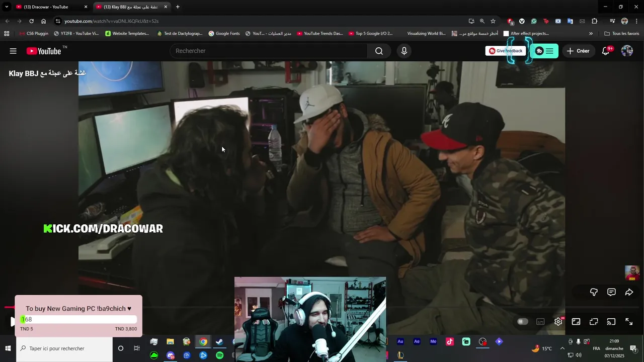Viewport: 644px width, 362px height.
Task: Exit full screen player button
Action: click(629, 322)
